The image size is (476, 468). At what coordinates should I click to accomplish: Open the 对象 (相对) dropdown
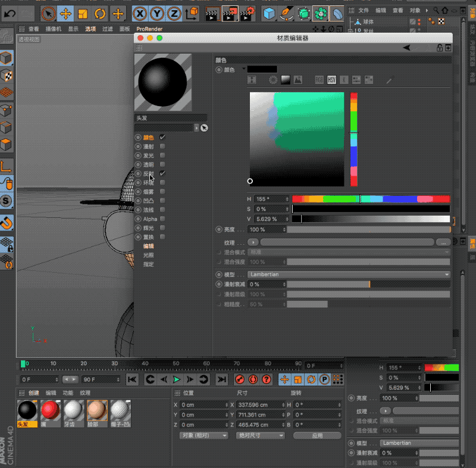[x=203, y=435]
